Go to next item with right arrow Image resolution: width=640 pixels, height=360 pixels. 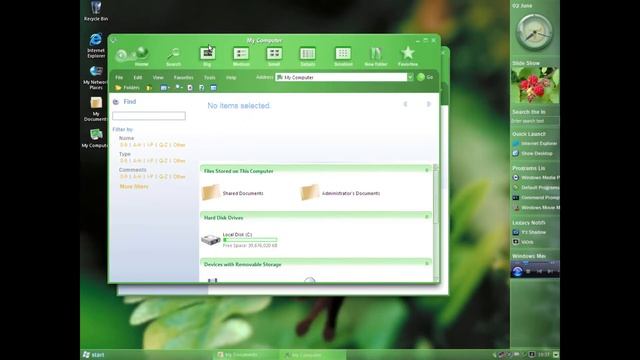click(428, 104)
